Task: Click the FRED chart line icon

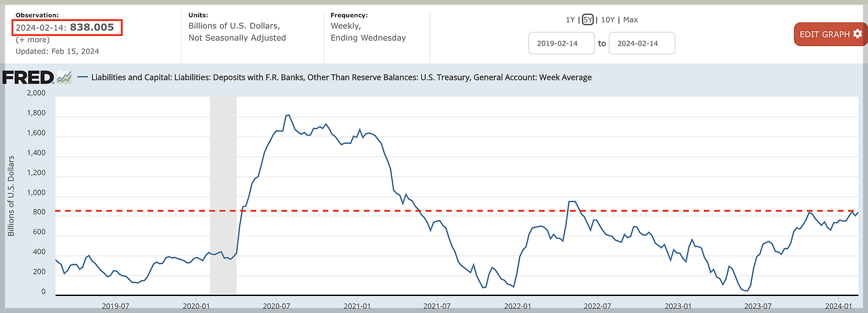Action: click(64, 77)
